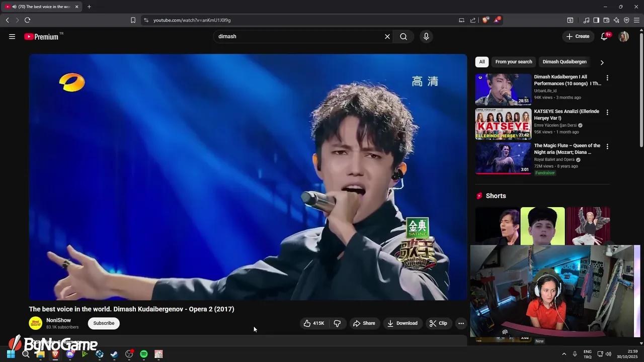Click the address bar URL
Image resolution: width=644 pixels, height=362 pixels.
click(192, 20)
